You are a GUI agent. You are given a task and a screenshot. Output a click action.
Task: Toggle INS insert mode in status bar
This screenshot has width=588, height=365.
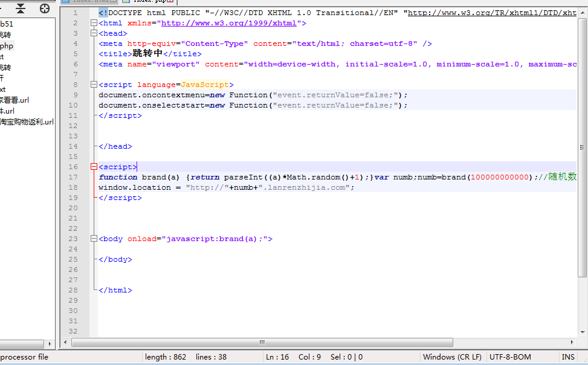tap(568, 357)
